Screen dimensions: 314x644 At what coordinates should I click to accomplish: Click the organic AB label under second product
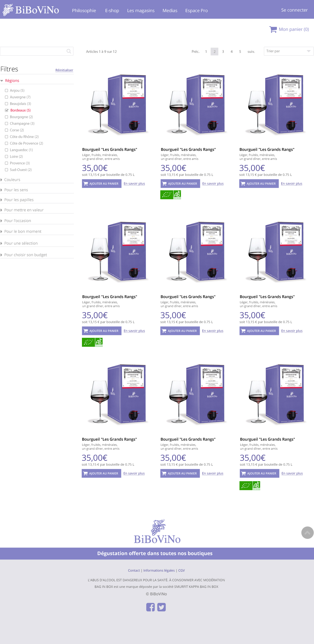tap(171, 195)
